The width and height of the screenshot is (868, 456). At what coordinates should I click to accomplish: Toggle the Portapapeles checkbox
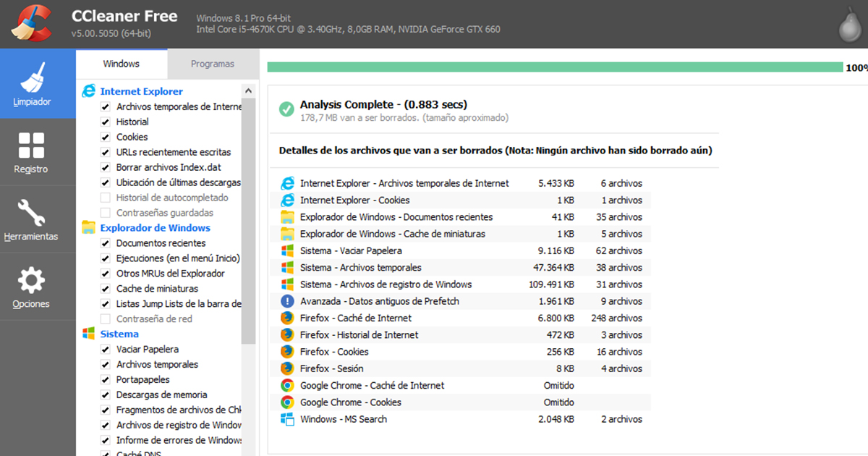(x=105, y=379)
